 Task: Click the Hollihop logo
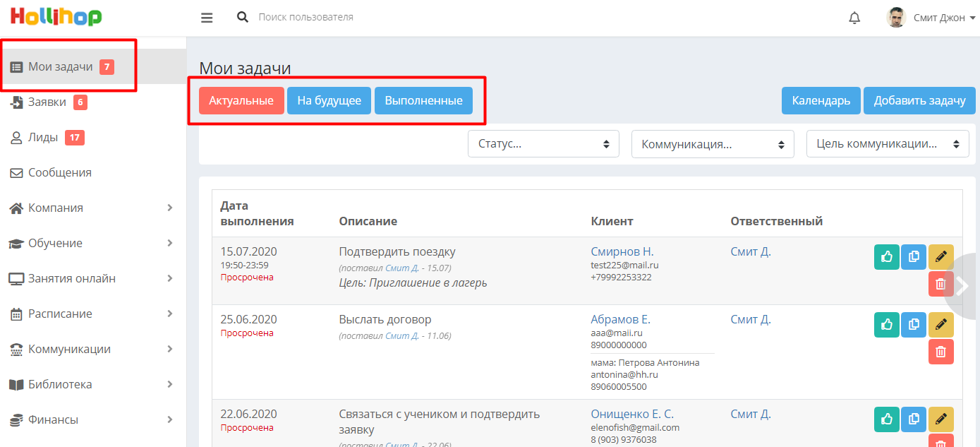[56, 17]
